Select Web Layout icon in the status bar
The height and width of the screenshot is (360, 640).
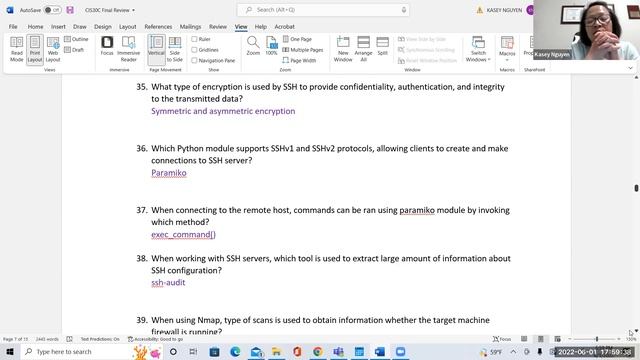pos(557,339)
